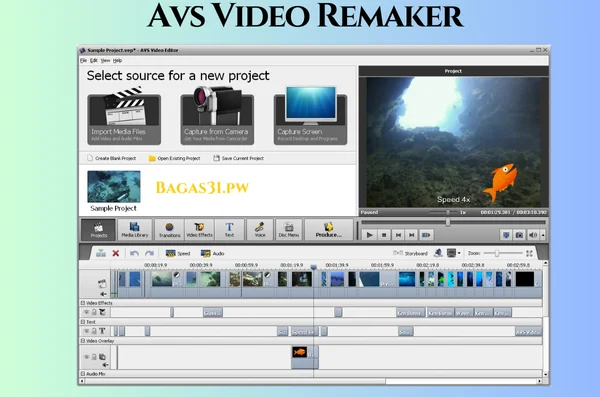
Task: Collapse the Video Effects track group
Action: click(x=82, y=303)
